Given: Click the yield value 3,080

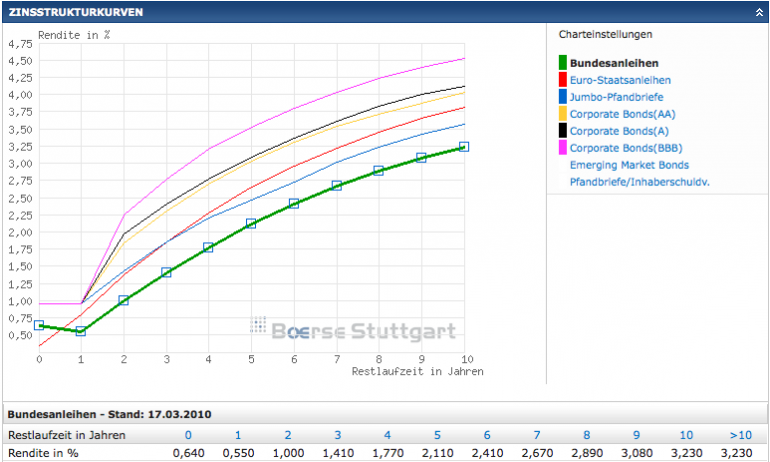Looking at the screenshot, I should pyautogui.click(x=637, y=453).
